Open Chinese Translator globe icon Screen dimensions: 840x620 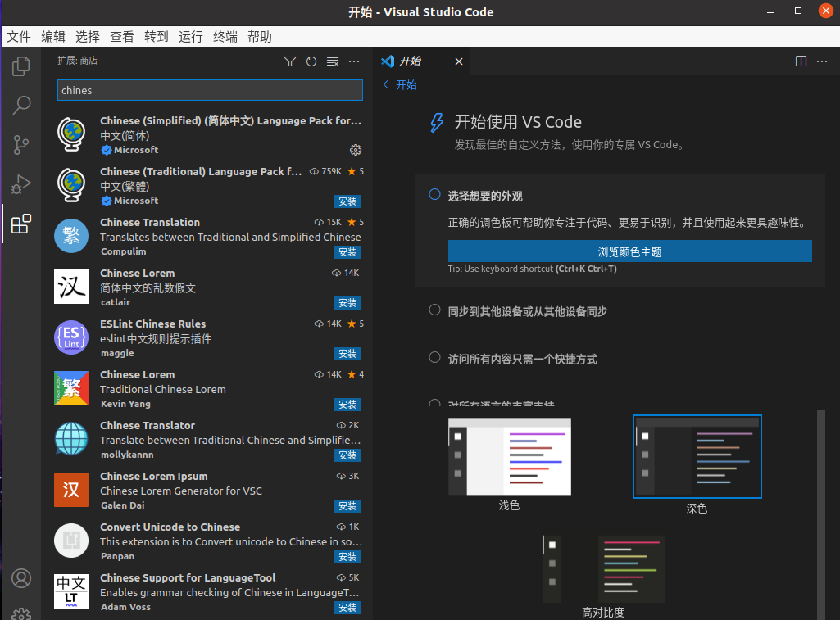click(71, 439)
